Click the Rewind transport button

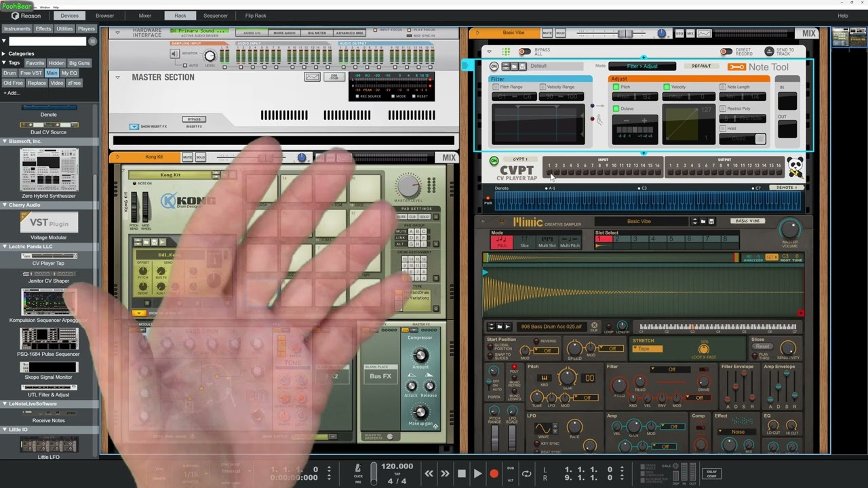tap(429, 474)
